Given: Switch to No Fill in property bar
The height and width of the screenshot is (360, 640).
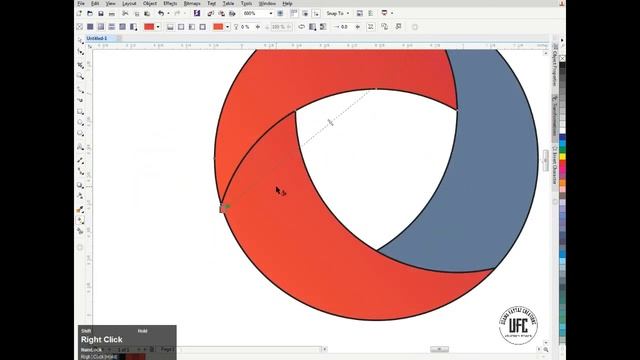Looking at the screenshot, I should coord(80,27).
